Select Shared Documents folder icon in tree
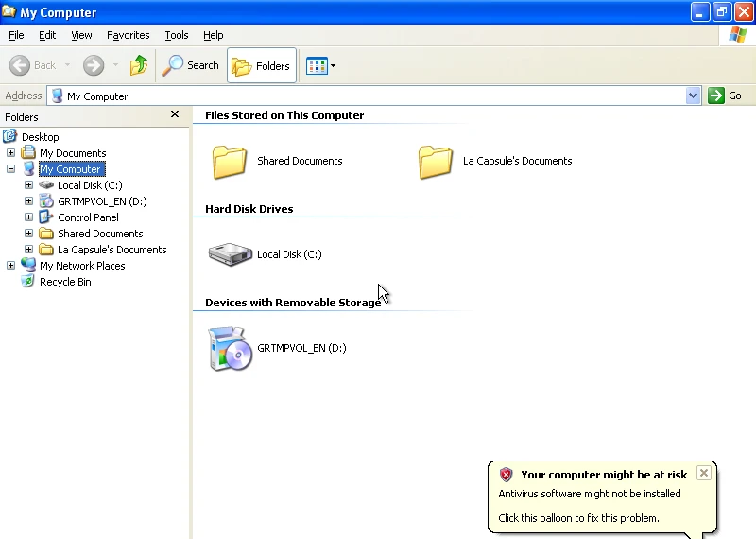Viewport: 756px width, 539px height. [46, 234]
